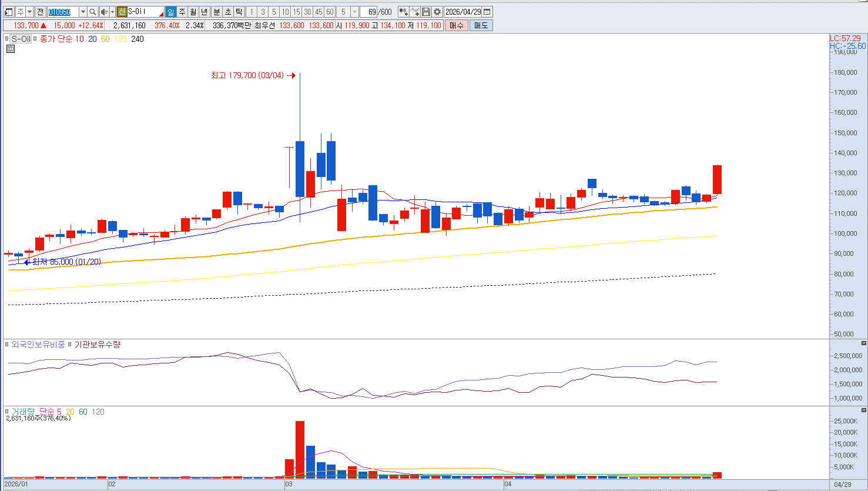The width and height of the screenshot is (868, 491).
Task: Click the 신 badge beside the S-Oil name
Action: pos(122,12)
